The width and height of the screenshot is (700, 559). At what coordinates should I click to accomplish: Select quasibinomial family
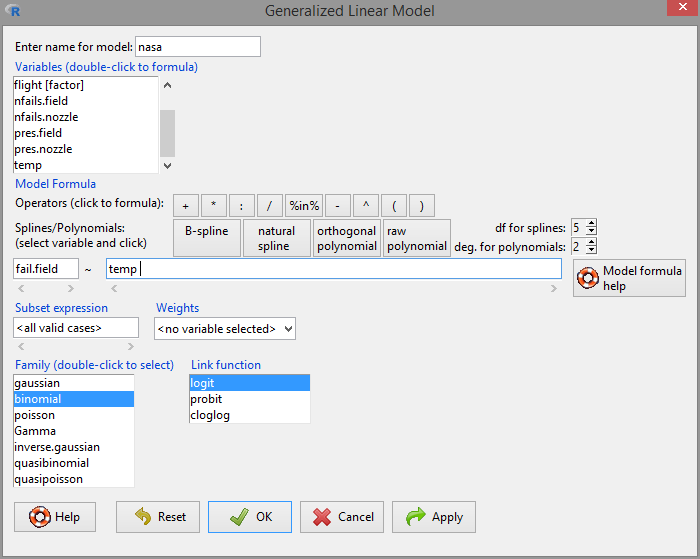[74, 463]
